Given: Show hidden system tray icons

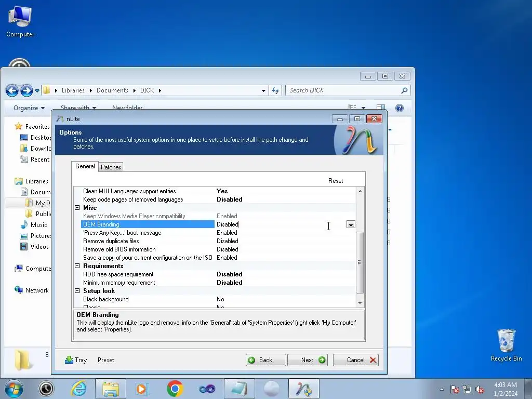Looking at the screenshot, I should click(442, 389).
